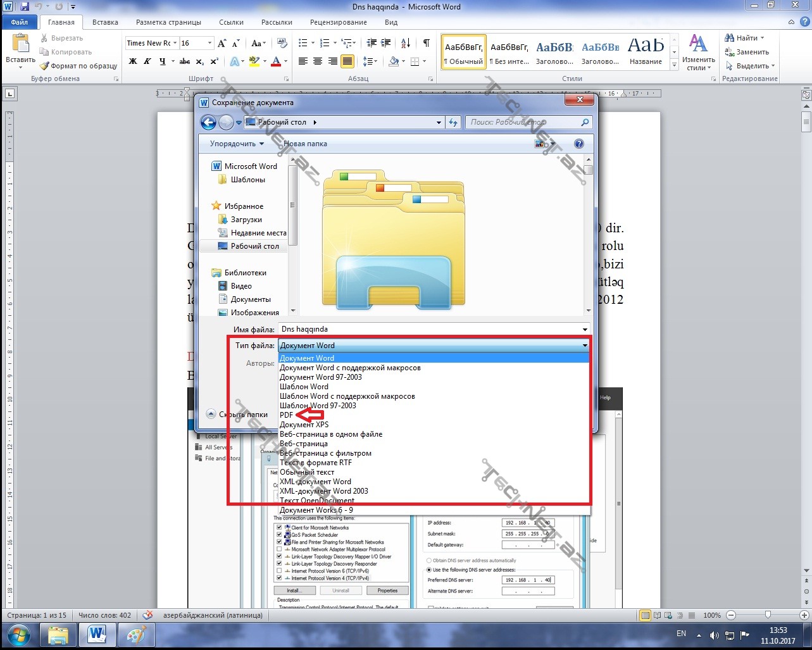Image resolution: width=812 pixels, height=650 pixels.
Task: Toggle strikethrough text formatting
Action: (x=185, y=61)
